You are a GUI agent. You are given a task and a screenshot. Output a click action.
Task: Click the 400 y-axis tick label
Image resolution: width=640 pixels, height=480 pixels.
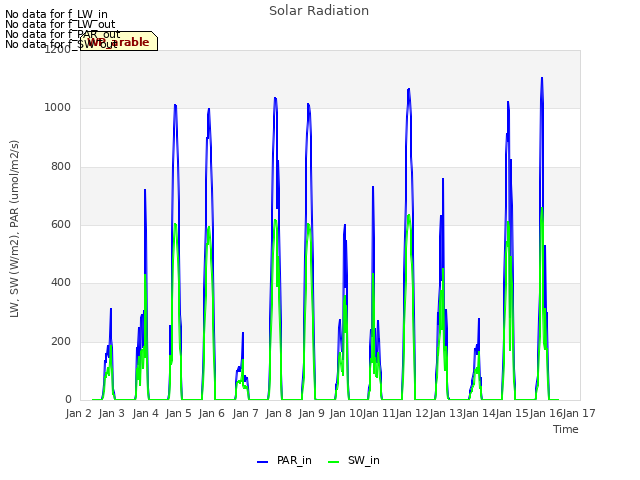61,283
